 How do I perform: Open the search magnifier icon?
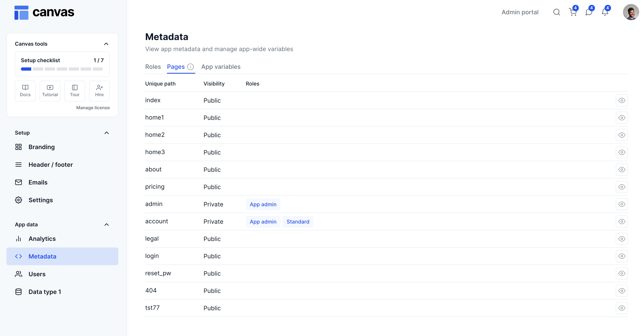click(x=556, y=12)
